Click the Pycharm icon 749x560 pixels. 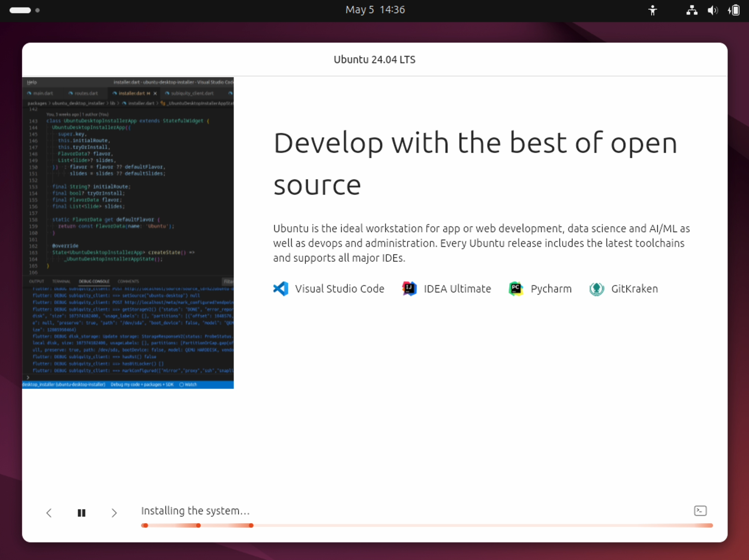click(516, 289)
